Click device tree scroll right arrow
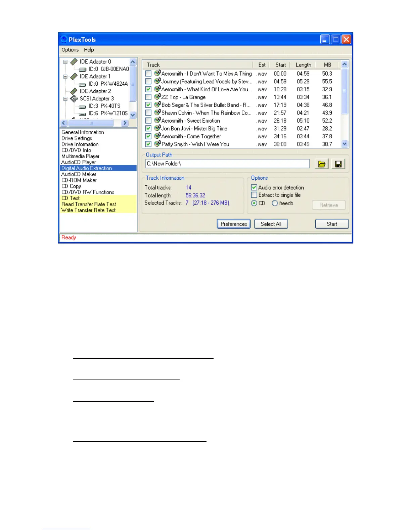Image resolution: width=411 pixels, height=532 pixels. (125, 123)
